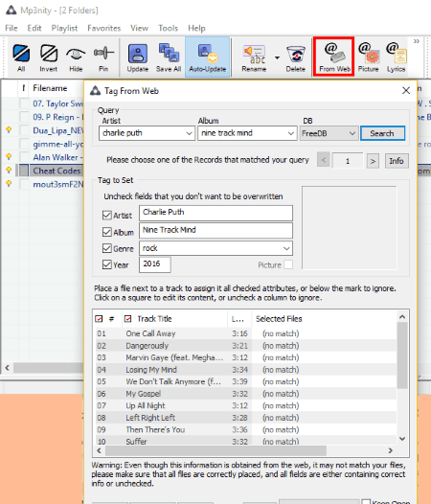Edit the Charlie Puth artist field
431x504 pixels.
[x=215, y=213]
